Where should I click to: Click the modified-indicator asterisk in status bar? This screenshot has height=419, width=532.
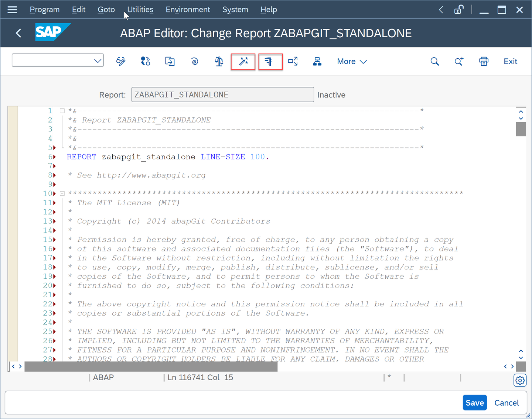point(389,377)
